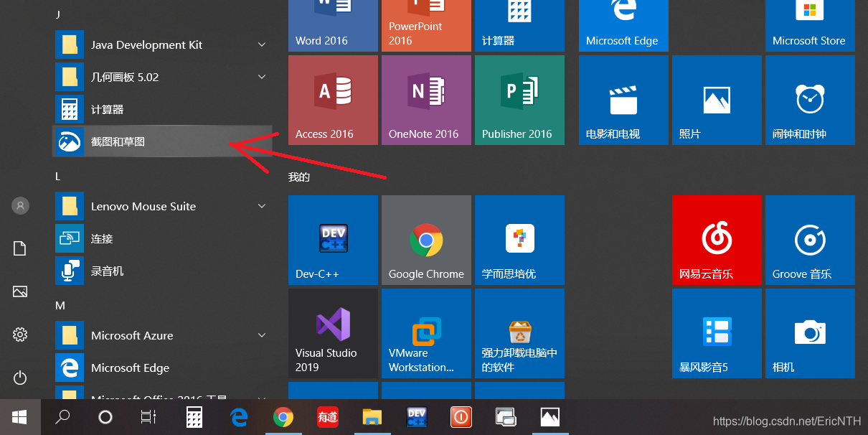The height and width of the screenshot is (435, 868).
Task: Open the 闹钟和时钟 alarm clock tile
Action: [x=810, y=100]
